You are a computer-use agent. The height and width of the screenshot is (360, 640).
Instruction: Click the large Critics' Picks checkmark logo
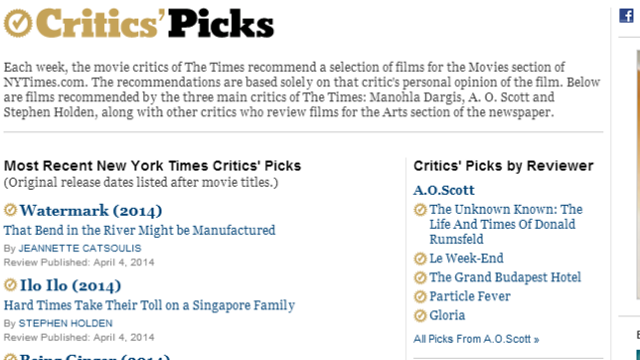click(18, 23)
